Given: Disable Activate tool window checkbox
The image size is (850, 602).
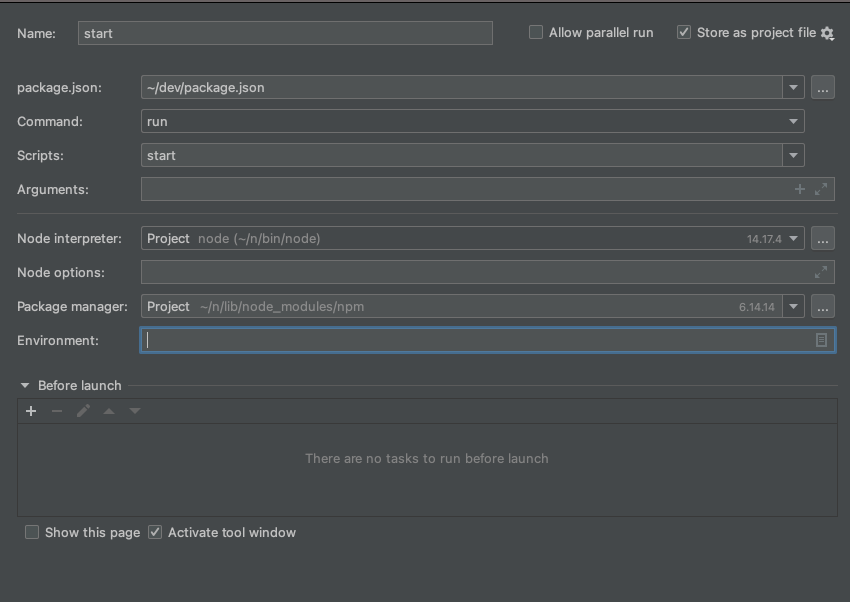Looking at the screenshot, I should pyautogui.click(x=155, y=532).
